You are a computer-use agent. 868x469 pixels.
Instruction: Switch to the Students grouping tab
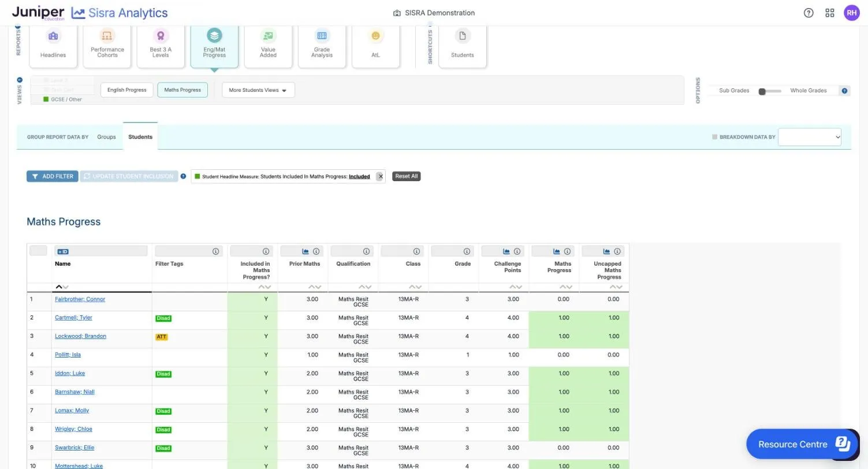point(140,137)
